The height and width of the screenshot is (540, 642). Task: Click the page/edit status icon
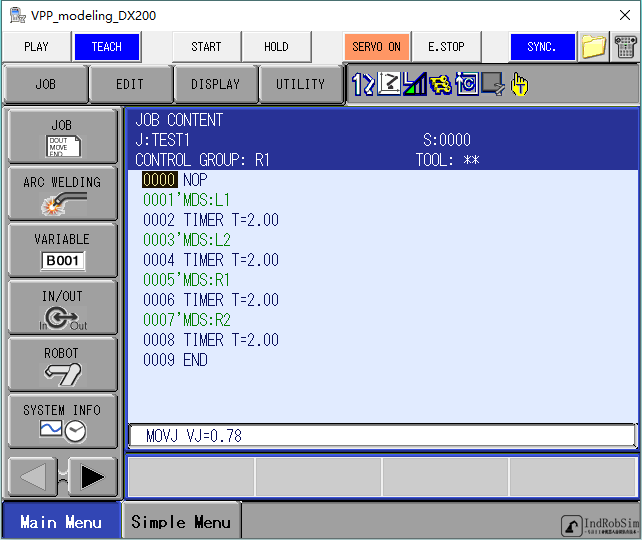[493, 84]
